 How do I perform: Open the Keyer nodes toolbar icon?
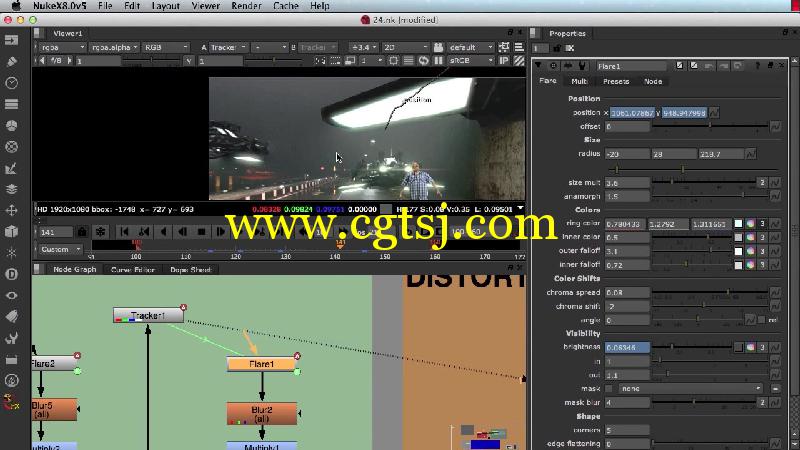pos(11,168)
